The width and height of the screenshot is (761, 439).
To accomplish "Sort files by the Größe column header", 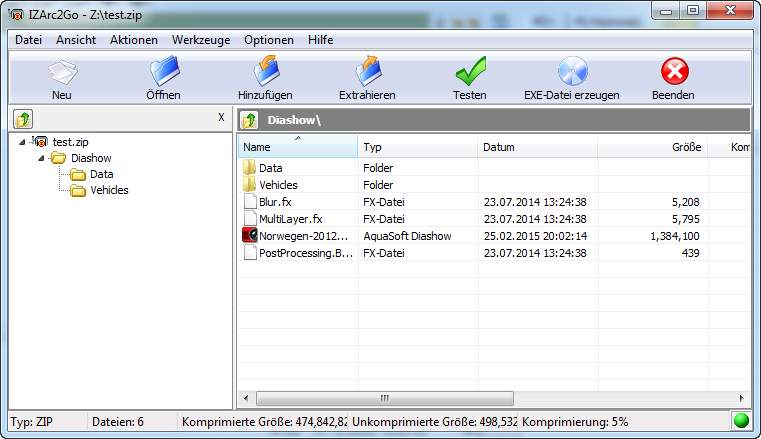I will tap(652, 147).
